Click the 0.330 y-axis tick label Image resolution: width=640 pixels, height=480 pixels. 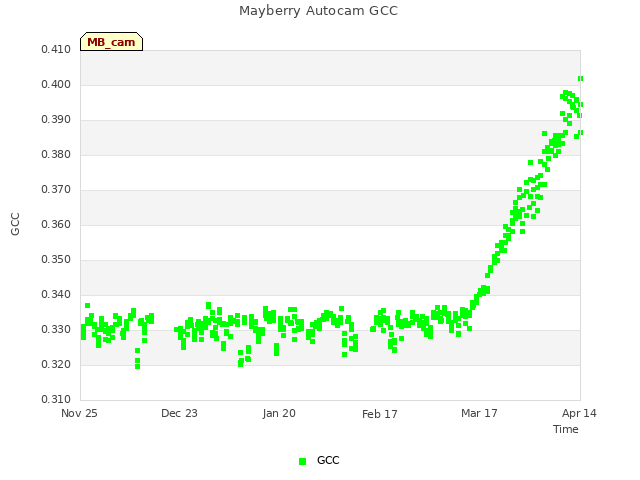56,329
